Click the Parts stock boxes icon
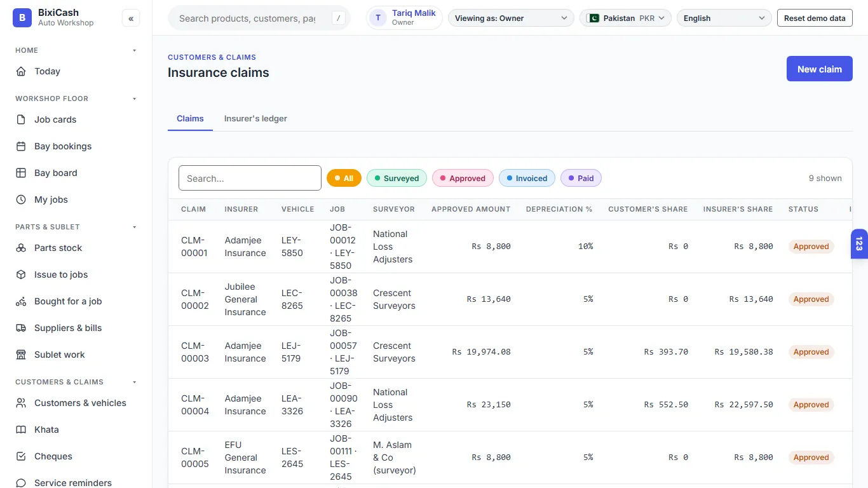 click(x=21, y=248)
